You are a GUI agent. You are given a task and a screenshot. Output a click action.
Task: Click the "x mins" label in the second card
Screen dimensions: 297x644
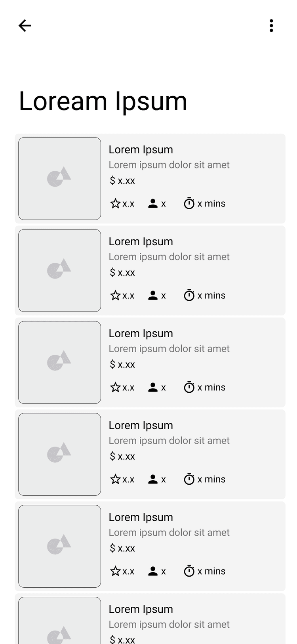tap(211, 296)
